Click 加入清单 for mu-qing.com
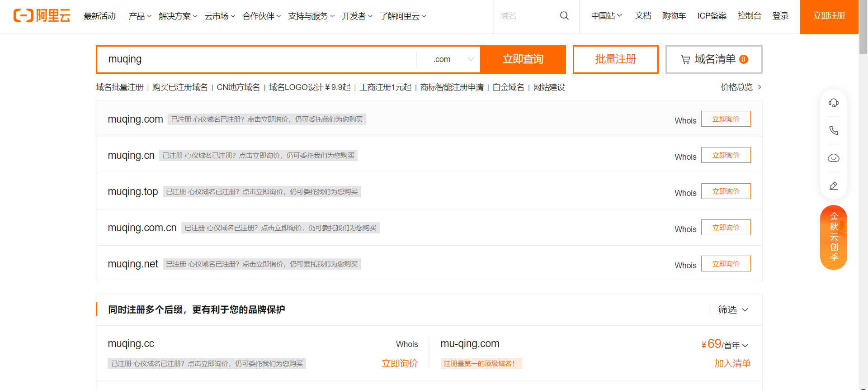The width and height of the screenshot is (868, 390). (x=732, y=363)
